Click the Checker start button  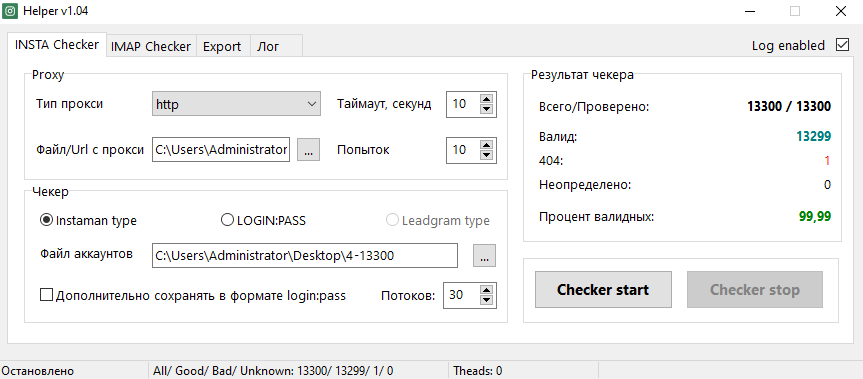point(603,289)
